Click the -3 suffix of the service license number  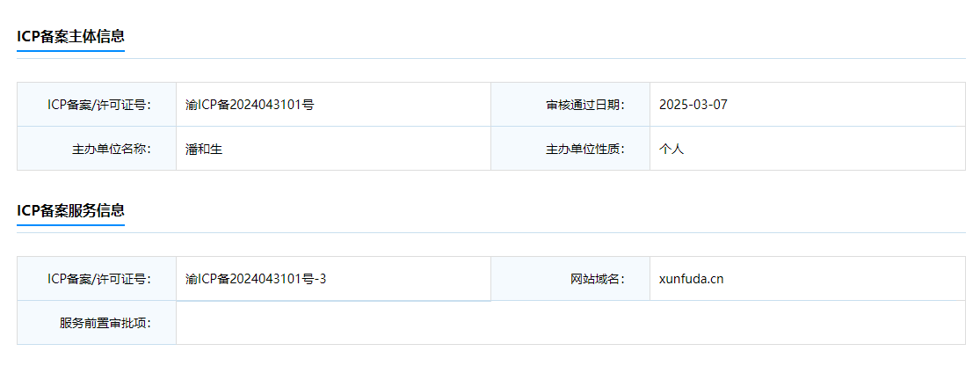(x=320, y=278)
